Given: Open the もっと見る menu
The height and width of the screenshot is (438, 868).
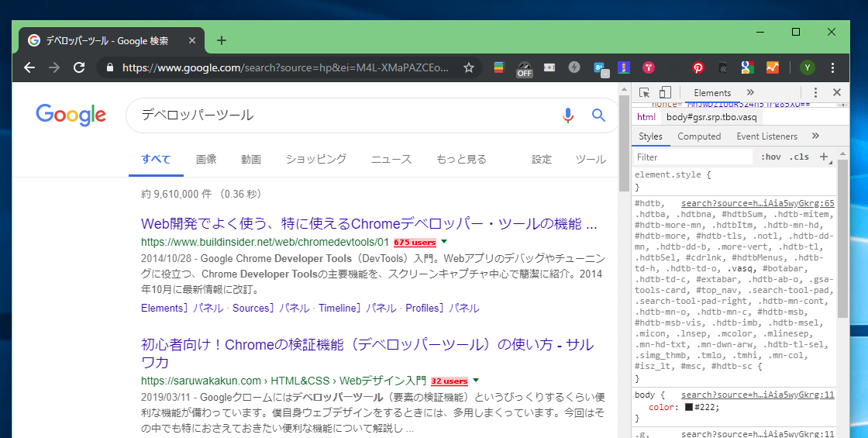Looking at the screenshot, I should click(x=461, y=160).
